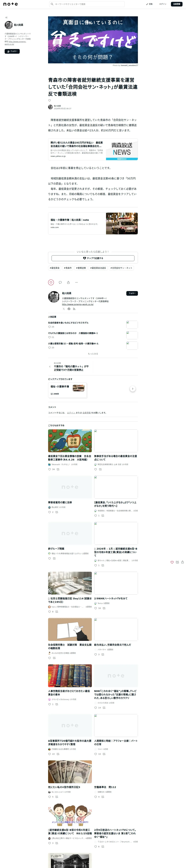Bookmark the 障害者雇用の闇と法律 article
This screenshot has width=186, height=868.
57,512
